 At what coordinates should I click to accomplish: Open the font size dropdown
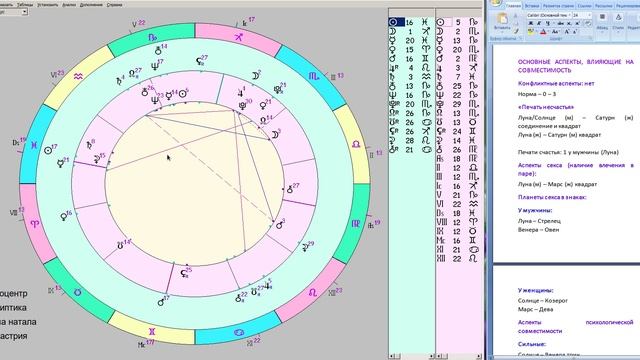589,15
